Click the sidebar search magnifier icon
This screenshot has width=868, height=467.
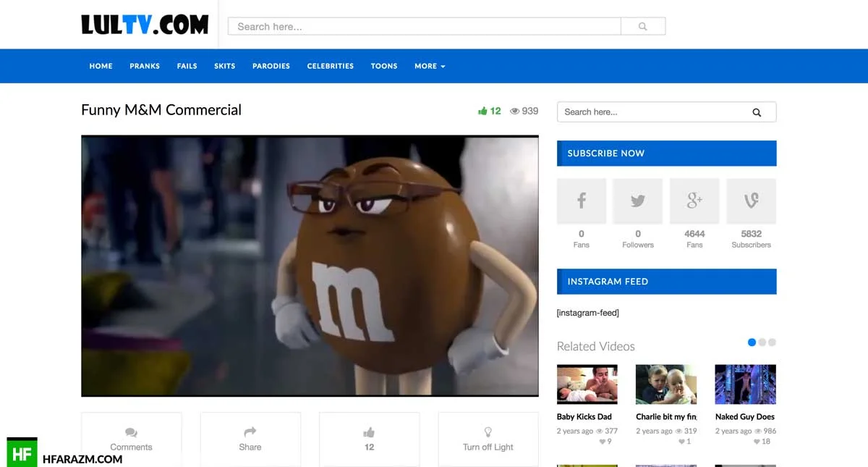pyautogui.click(x=757, y=112)
